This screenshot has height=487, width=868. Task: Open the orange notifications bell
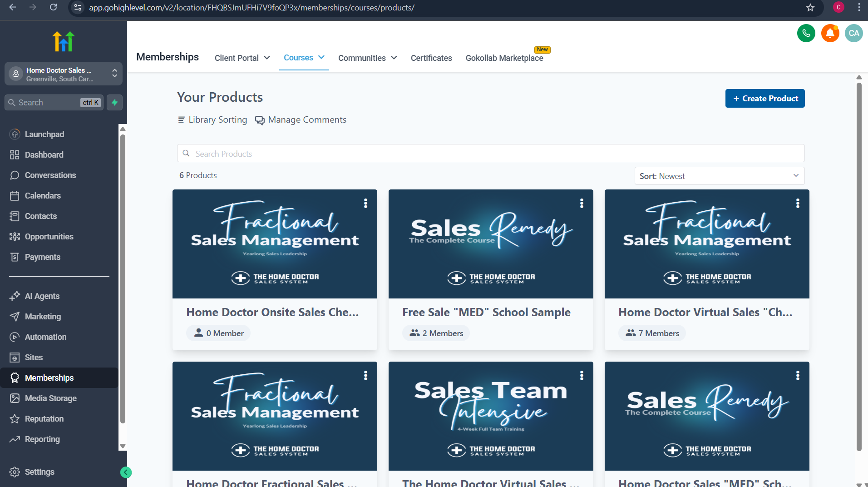[x=830, y=33]
